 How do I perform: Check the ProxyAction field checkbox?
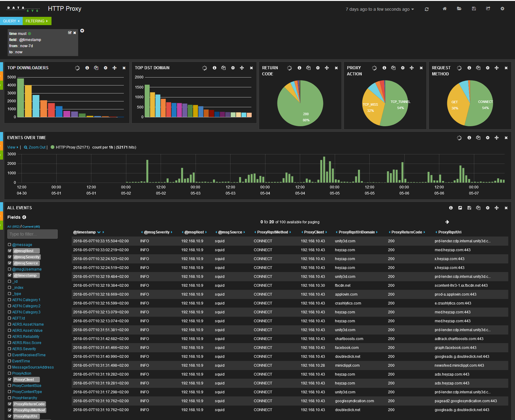click(x=10, y=373)
